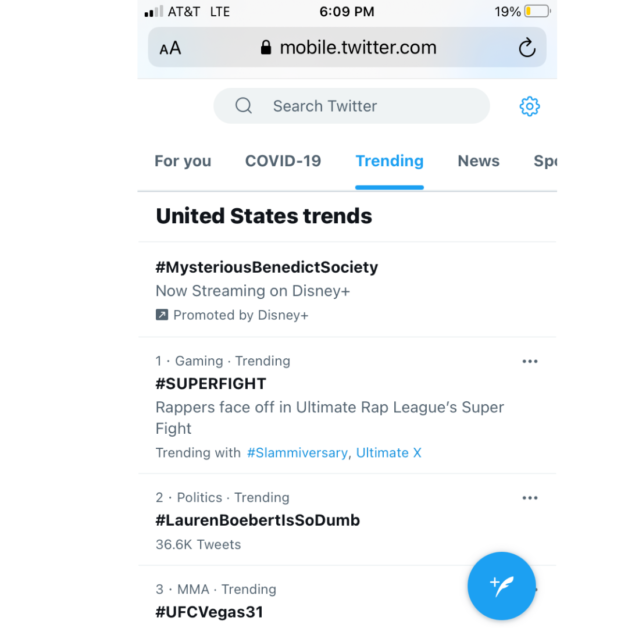Open trends settings gear icon
The image size is (628, 628).
pyautogui.click(x=529, y=106)
